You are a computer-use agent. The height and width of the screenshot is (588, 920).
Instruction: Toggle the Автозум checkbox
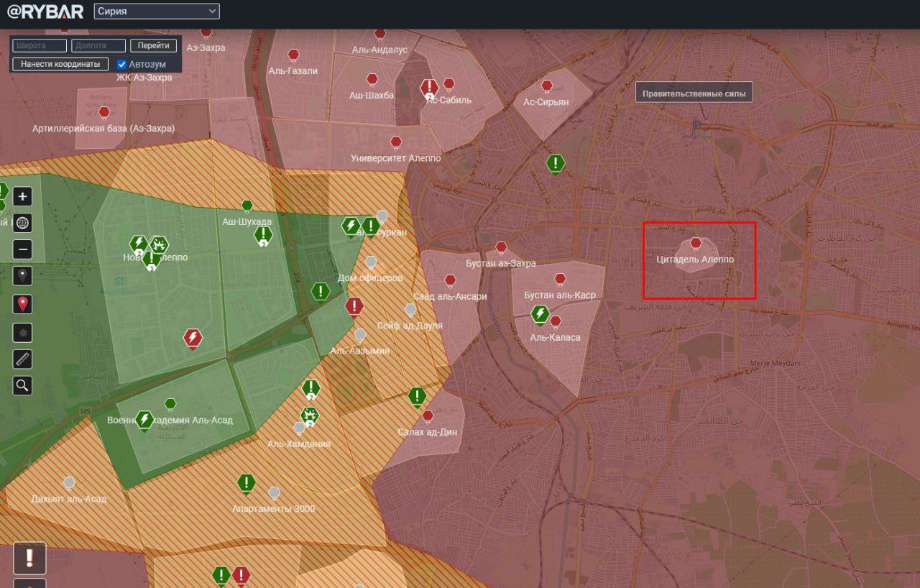[122, 64]
